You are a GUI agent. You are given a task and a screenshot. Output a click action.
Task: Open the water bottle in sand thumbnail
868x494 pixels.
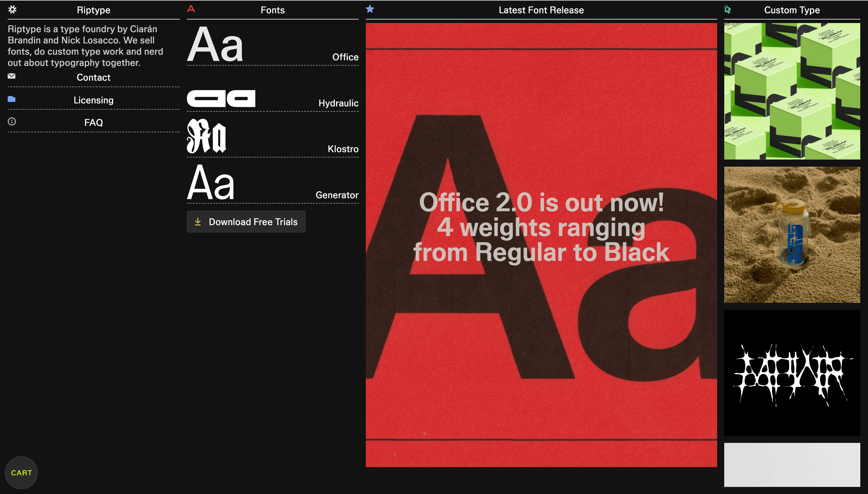(792, 235)
